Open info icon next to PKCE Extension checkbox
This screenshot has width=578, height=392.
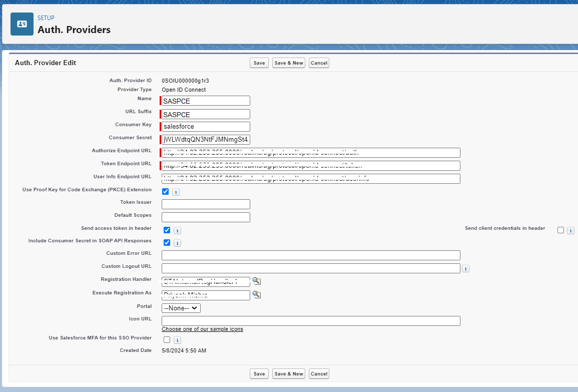click(x=176, y=192)
